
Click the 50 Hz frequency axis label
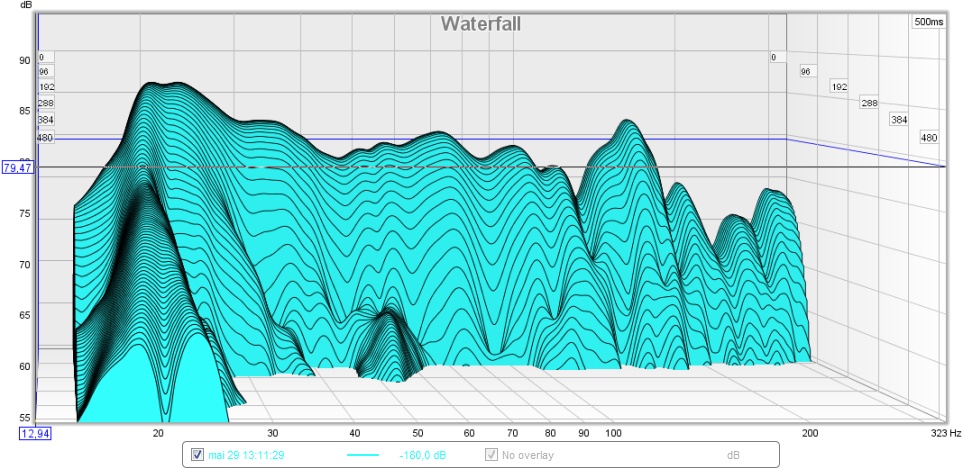(x=418, y=433)
